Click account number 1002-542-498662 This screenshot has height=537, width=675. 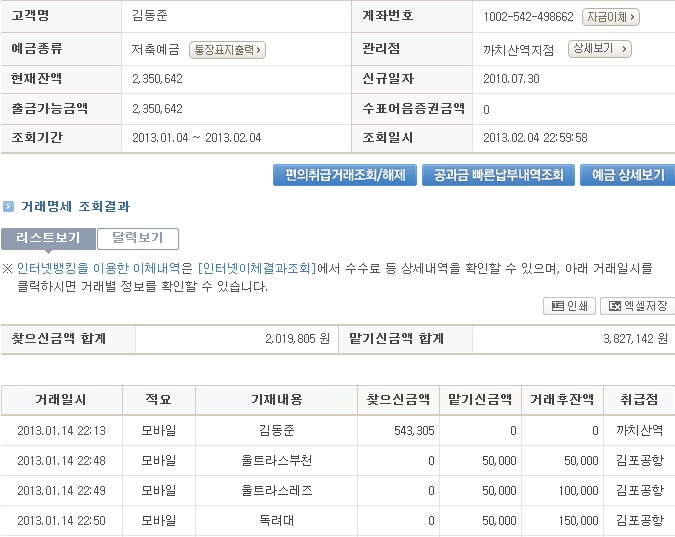click(x=528, y=17)
